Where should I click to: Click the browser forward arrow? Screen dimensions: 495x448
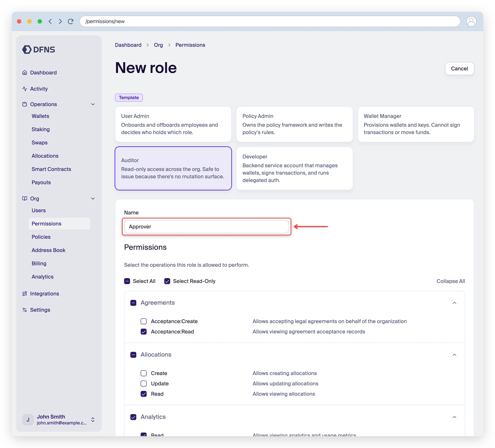pyautogui.click(x=60, y=21)
